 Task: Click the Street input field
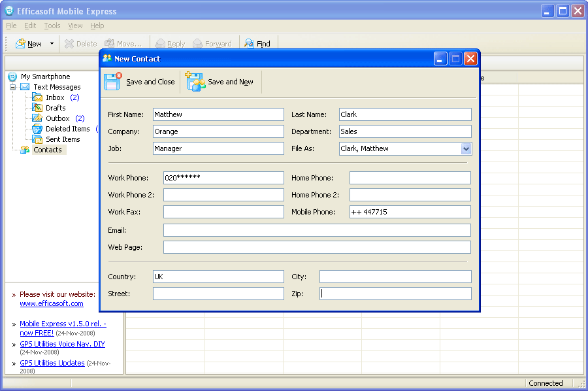click(218, 294)
